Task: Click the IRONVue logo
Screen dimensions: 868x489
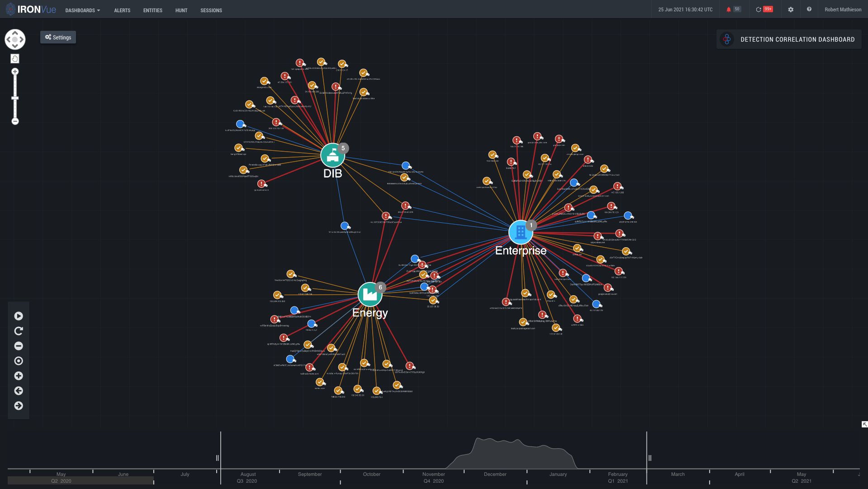Action: (32, 8)
